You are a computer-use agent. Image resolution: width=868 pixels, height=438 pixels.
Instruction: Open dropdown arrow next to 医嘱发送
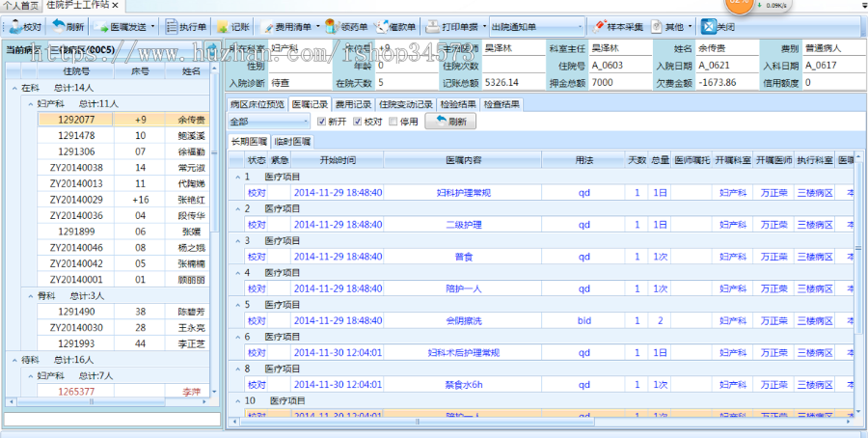pos(152,27)
